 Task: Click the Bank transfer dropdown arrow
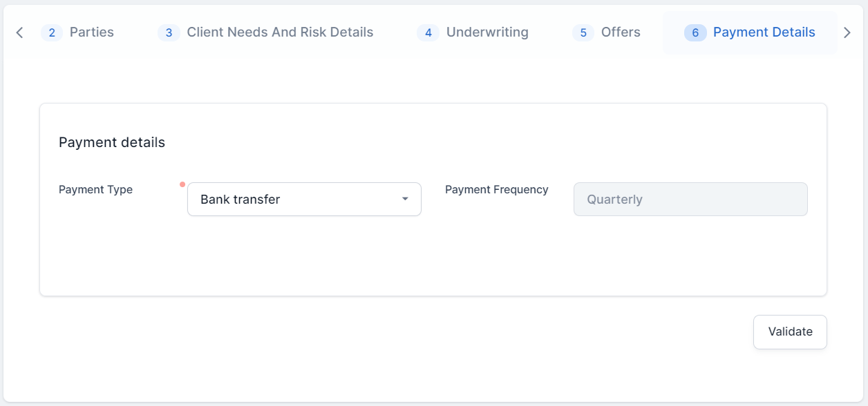[405, 200]
